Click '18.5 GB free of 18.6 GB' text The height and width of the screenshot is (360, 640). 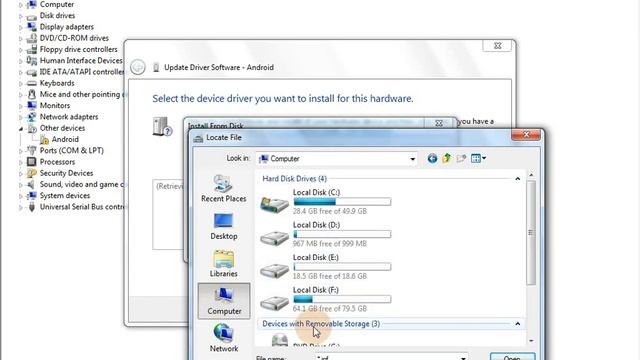[330, 276]
